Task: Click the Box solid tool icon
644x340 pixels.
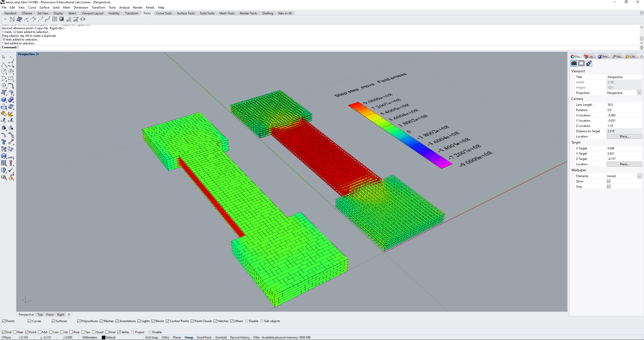Action: pyautogui.click(x=4, y=100)
